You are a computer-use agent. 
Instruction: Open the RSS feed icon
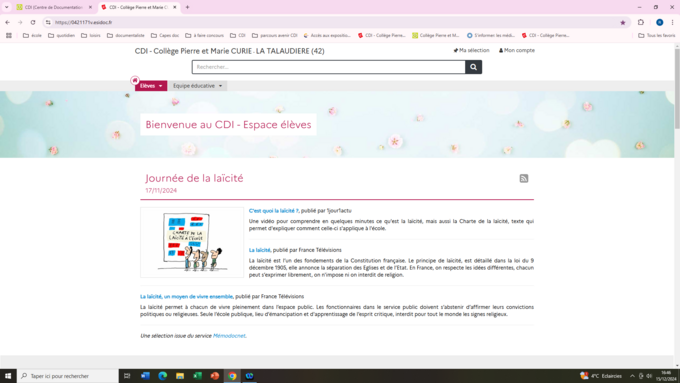(524, 178)
